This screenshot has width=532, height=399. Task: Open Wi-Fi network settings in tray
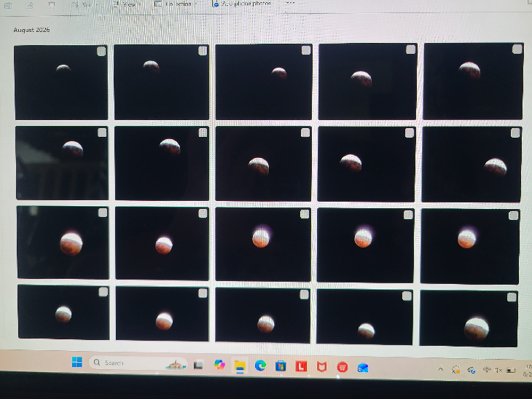pyautogui.click(x=487, y=370)
